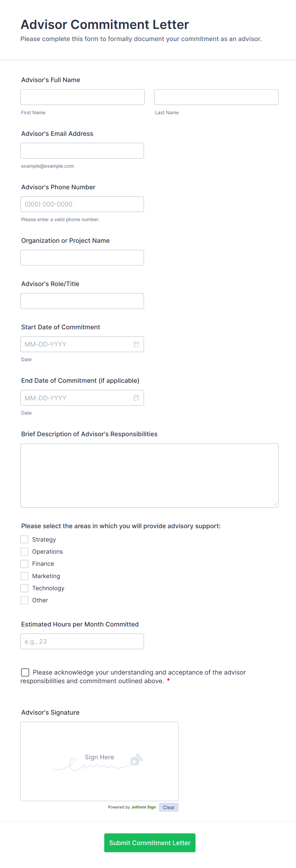The image size is (296, 868).
Task: Check the Technology advisory support box
Action: pyautogui.click(x=24, y=588)
